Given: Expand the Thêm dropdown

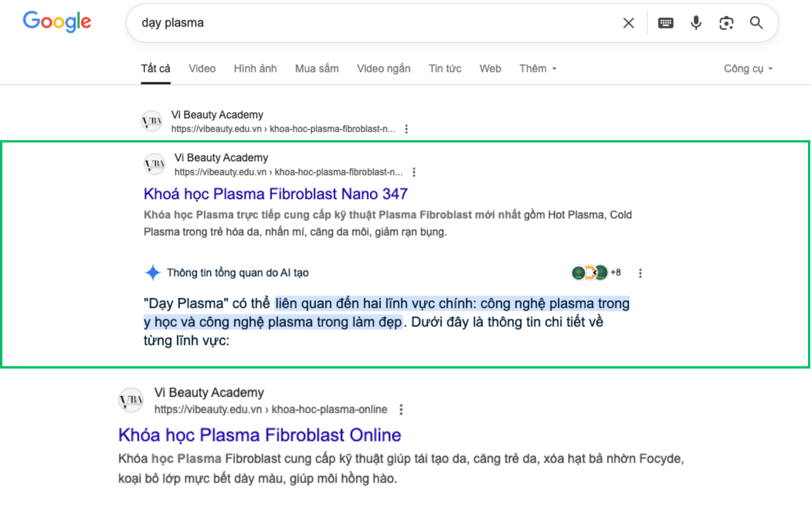Looking at the screenshot, I should click(538, 69).
